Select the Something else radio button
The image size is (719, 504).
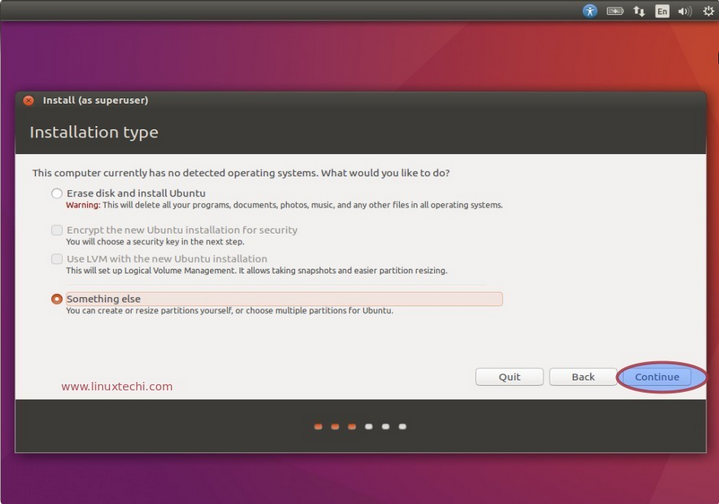point(57,299)
